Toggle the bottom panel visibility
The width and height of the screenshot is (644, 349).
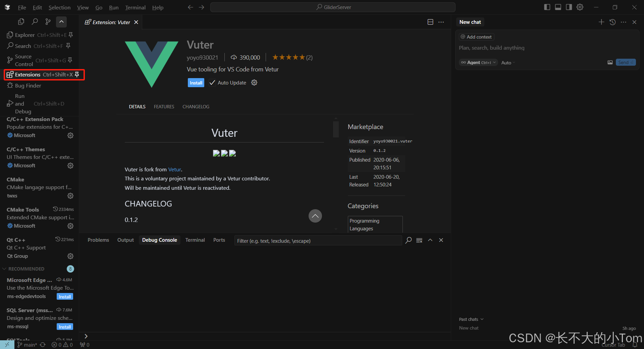click(x=558, y=7)
